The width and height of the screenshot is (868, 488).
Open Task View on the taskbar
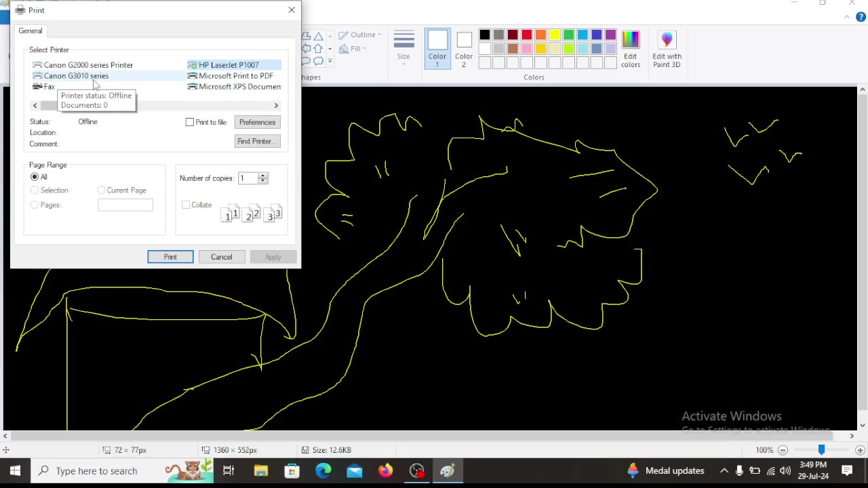(229, 470)
